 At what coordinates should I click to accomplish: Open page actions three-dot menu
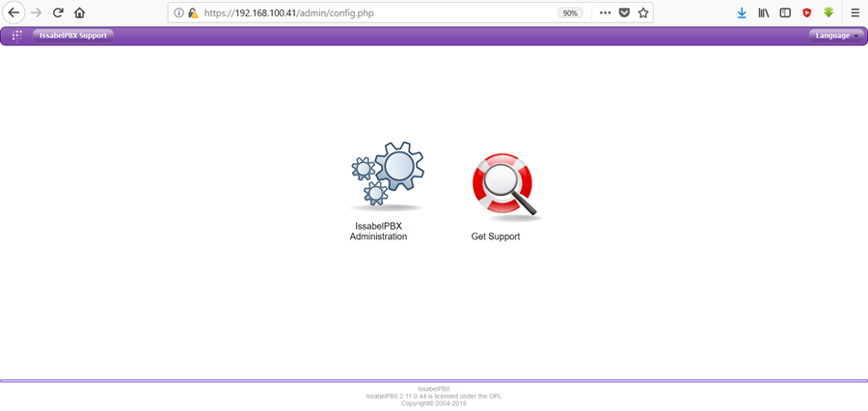pyautogui.click(x=605, y=13)
